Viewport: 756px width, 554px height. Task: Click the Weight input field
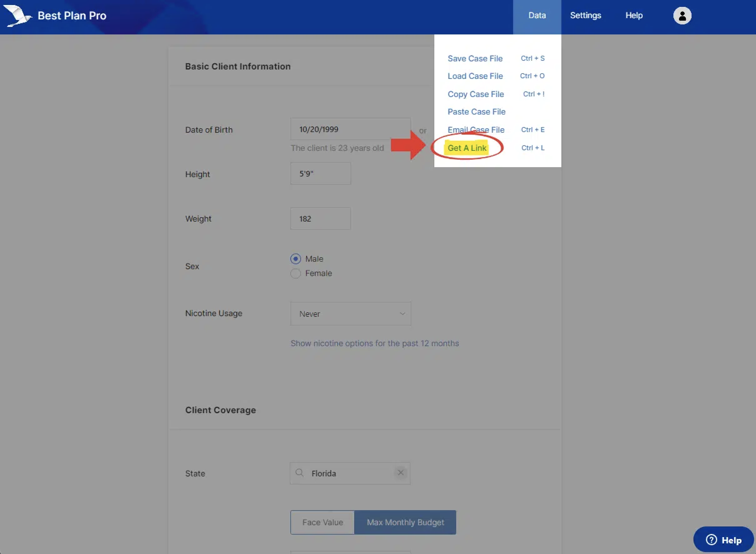pos(320,219)
